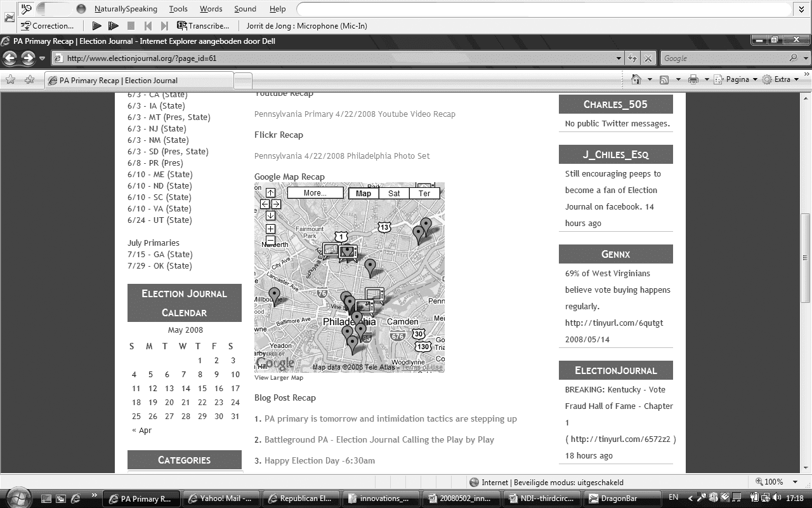812x508 pixels.
Task: Switch the map to Sat view
Action: [x=394, y=193]
